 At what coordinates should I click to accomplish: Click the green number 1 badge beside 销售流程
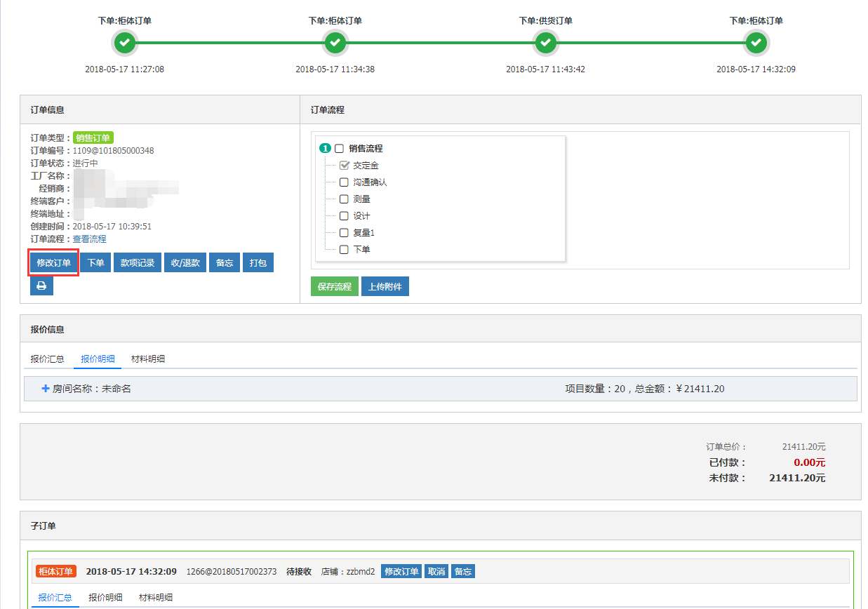325,149
